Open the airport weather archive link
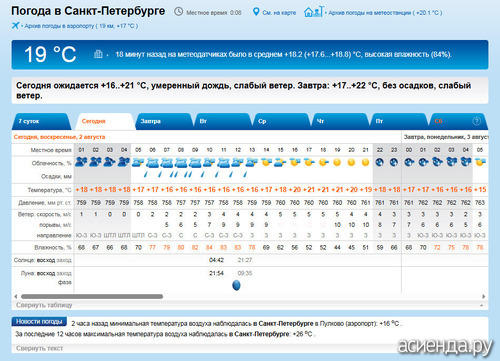The height and width of the screenshot is (361, 500). point(81,26)
